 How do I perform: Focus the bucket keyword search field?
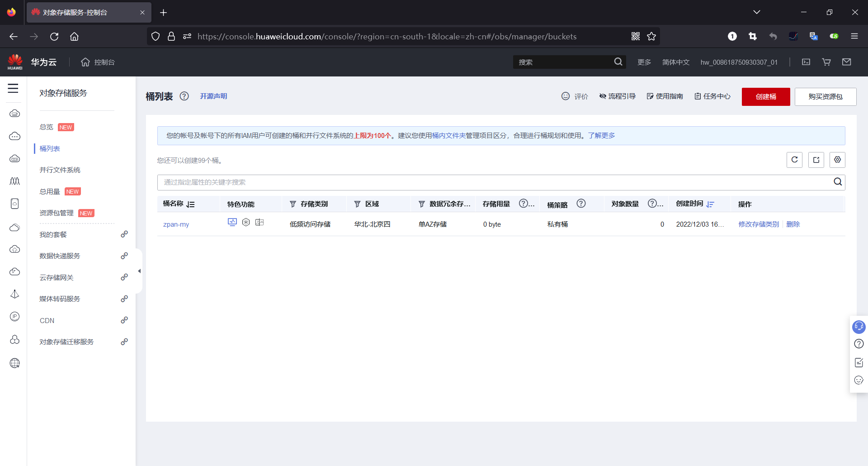click(x=495, y=182)
